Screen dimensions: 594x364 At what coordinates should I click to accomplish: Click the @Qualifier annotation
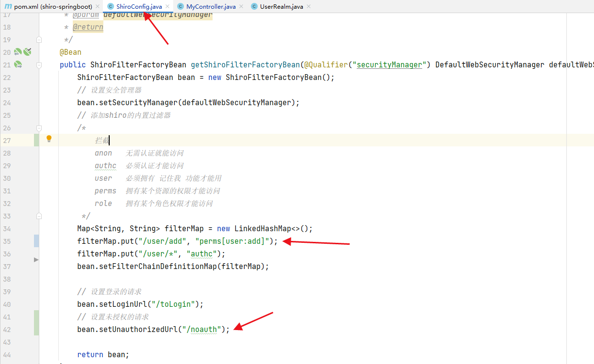point(326,64)
